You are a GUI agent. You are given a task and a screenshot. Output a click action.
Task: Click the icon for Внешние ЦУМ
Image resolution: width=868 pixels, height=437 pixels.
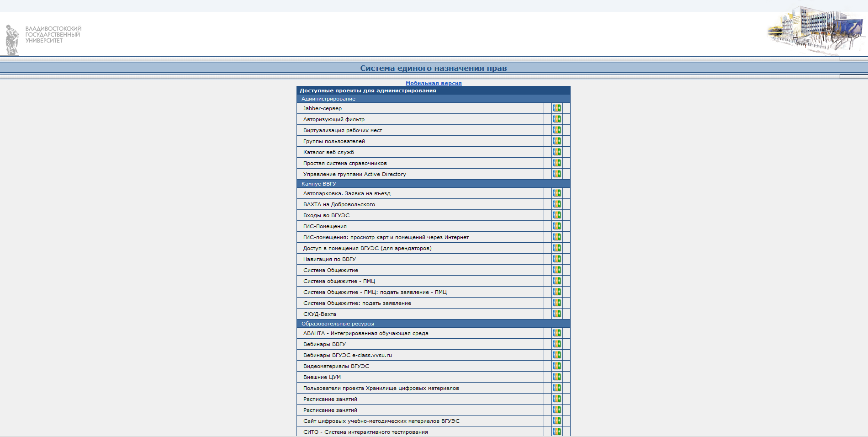click(x=556, y=377)
